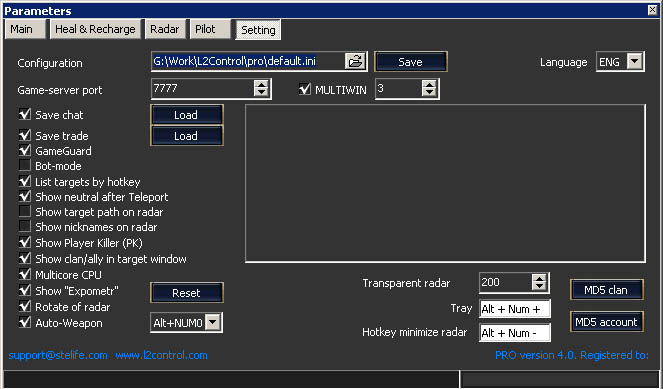Click the MD5 clan button

pos(606,290)
